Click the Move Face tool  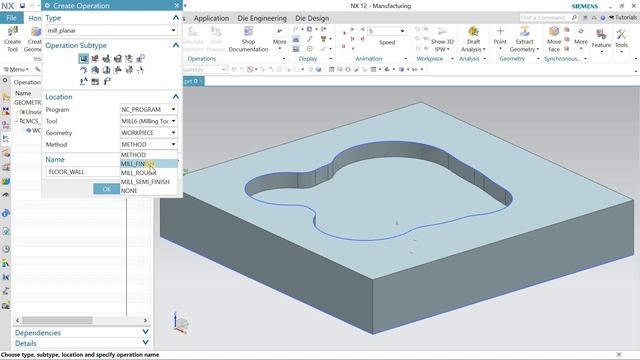(x=554, y=39)
